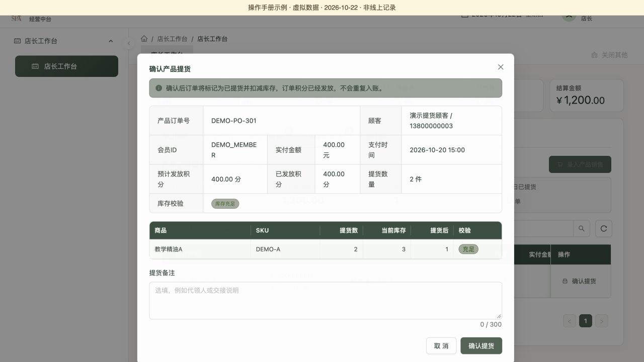Screen dimensions: 644x362
Task: Collapse the 店长工作台 sidebar group chevron
Action: [111, 41]
